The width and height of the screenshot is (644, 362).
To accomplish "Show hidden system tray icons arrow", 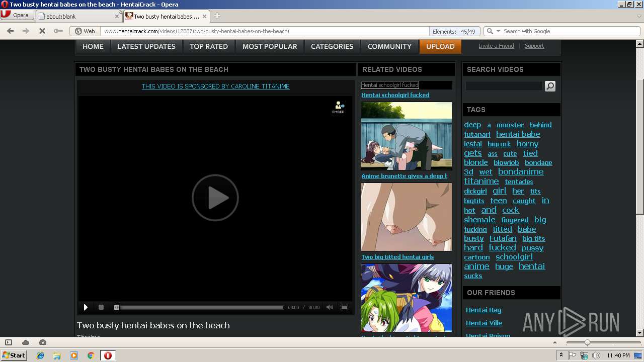I will 561,355.
